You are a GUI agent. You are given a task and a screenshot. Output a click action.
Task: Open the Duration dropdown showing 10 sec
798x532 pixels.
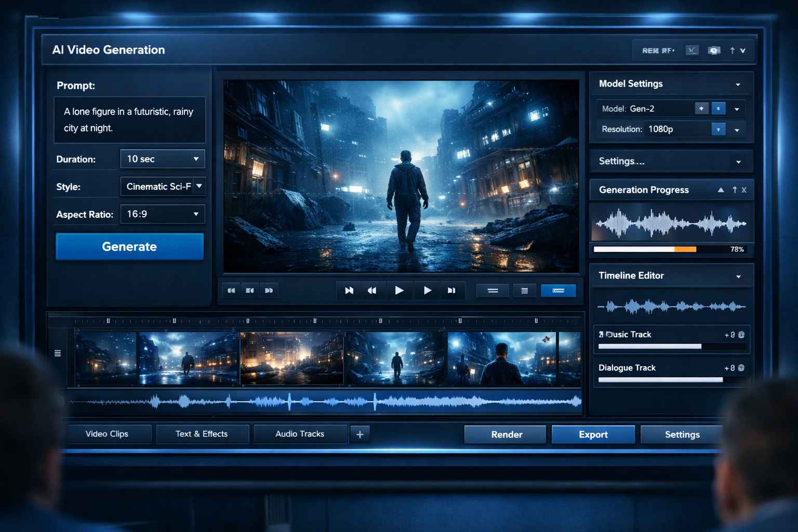[163, 159]
